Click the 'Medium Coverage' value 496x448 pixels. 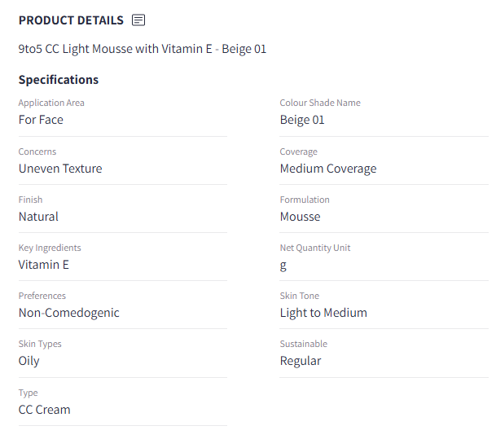[328, 169]
